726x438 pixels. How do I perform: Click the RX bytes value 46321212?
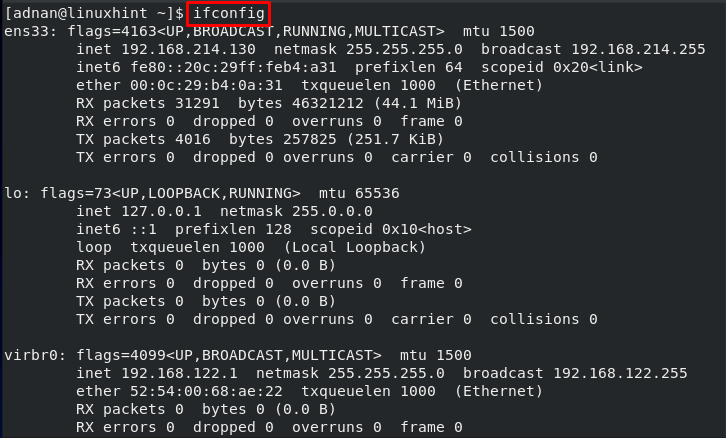pos(328,103)
